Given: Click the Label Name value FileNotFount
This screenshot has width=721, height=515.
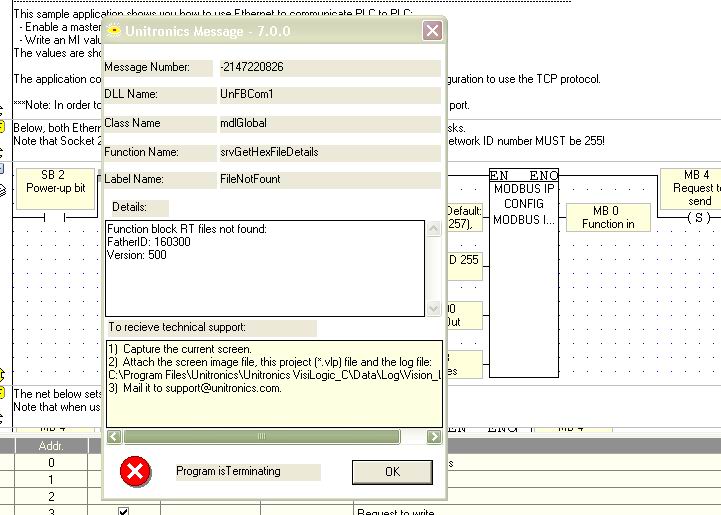Looking at the screenshot, I should (330, 179).
